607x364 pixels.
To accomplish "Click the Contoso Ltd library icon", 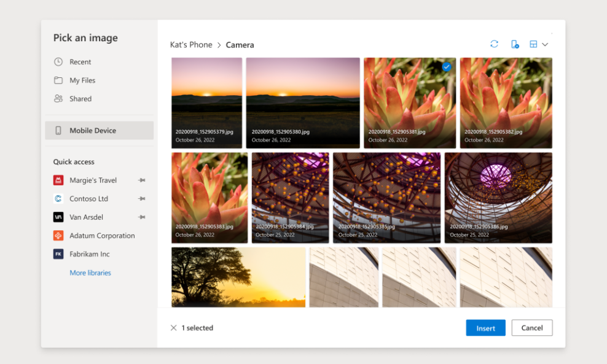I will [x=58, y=198].
